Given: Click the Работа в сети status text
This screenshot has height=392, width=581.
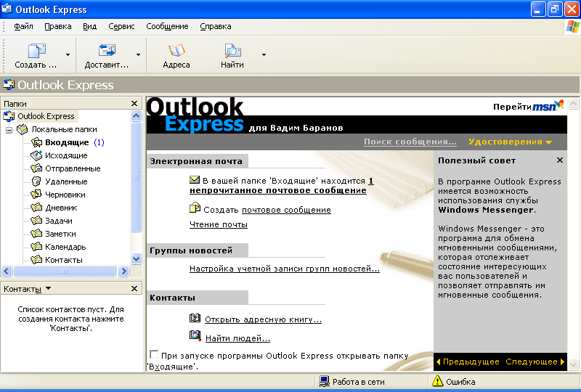Looking at the screenshot, I should 359,382.
